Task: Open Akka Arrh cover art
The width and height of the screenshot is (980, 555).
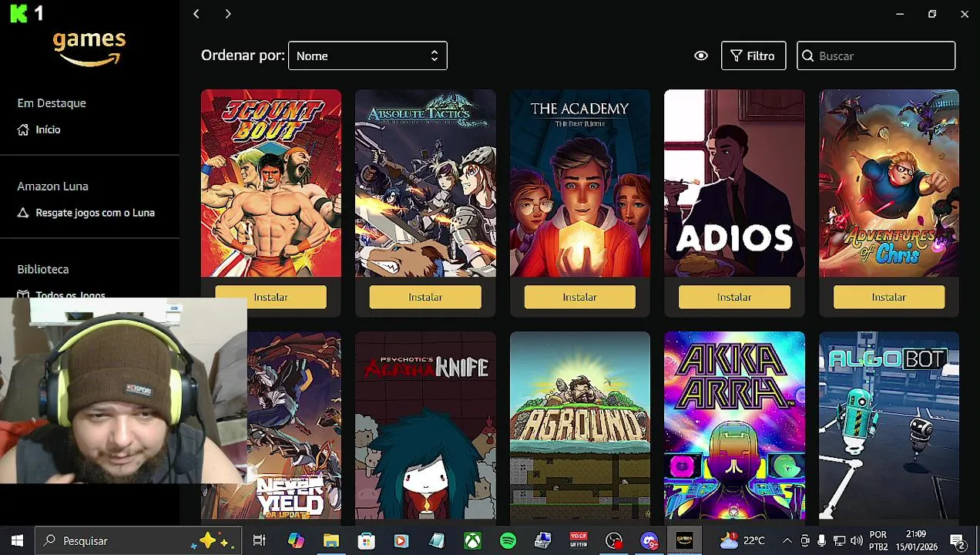Action: click(x=734, y=425)
